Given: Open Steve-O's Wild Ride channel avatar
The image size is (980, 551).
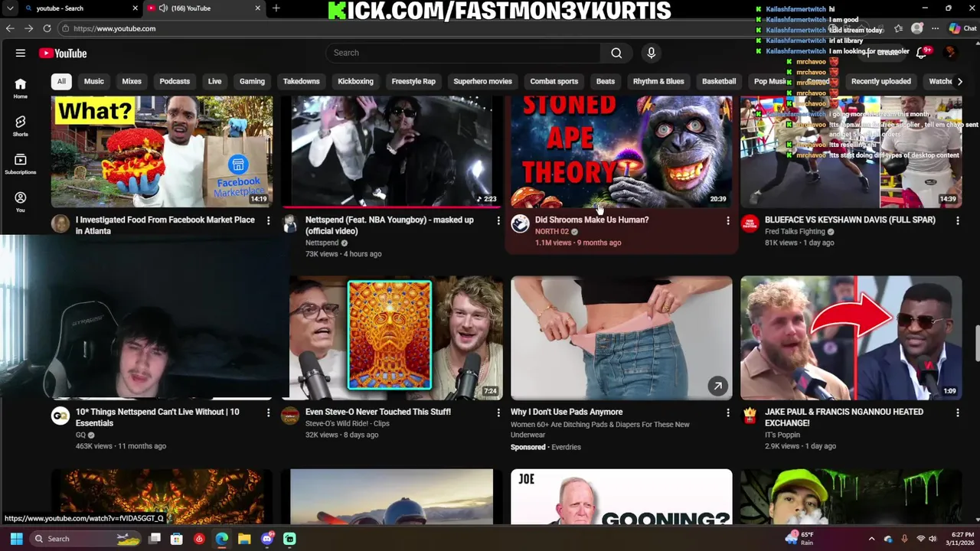Looking at the screenshot, I should pyautogui.click(x=290, y=416).
